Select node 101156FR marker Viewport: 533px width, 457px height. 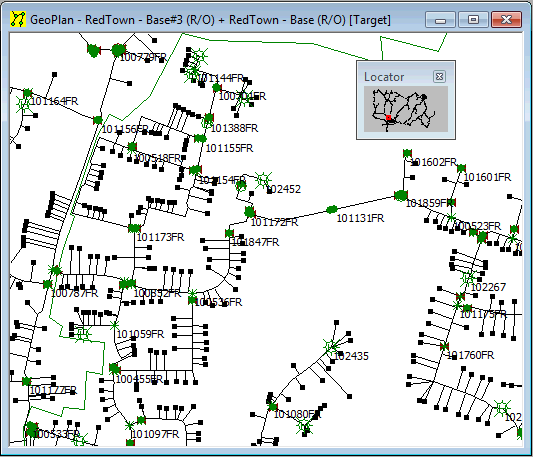(x=98, y=120)
